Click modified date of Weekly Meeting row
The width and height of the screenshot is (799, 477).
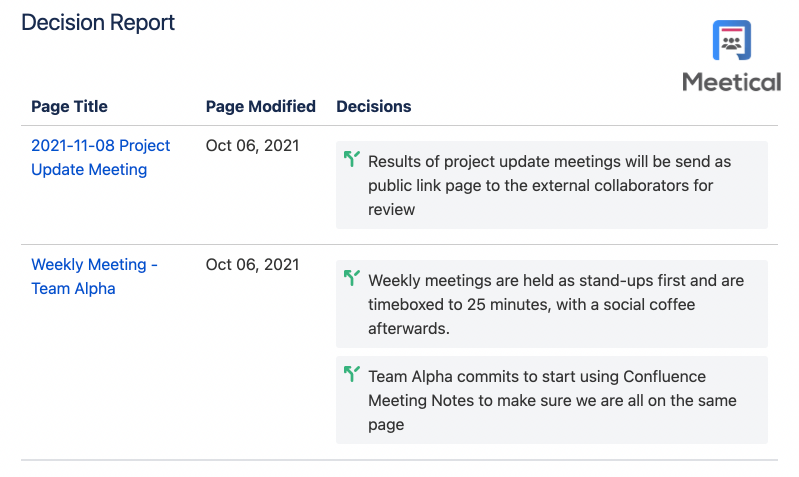(252, 265)
